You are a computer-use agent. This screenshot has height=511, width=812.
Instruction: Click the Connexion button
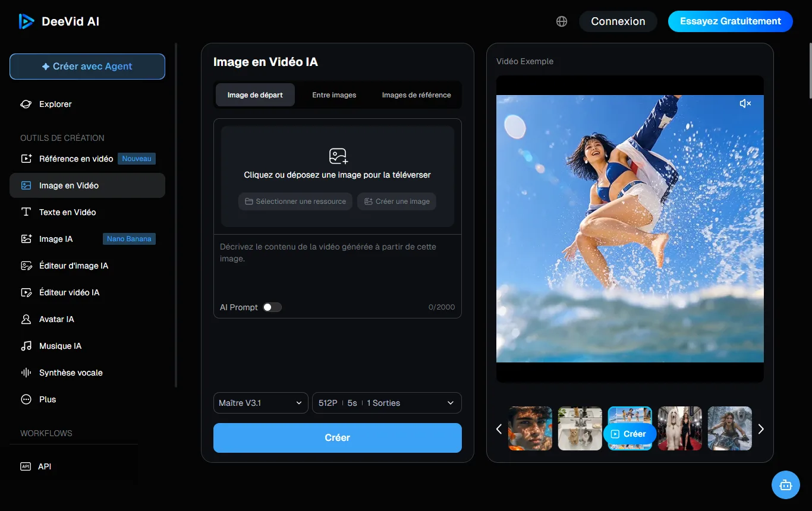point(618,21)
